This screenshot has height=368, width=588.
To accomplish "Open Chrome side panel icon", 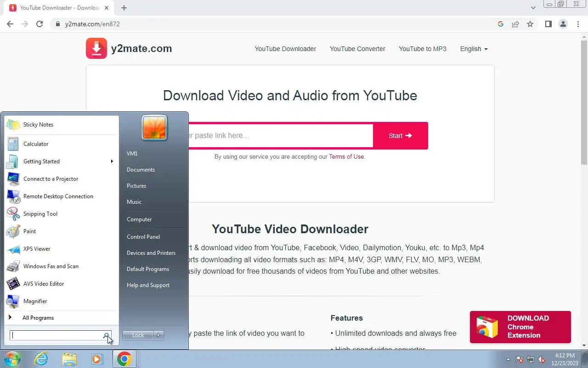I will (548, 24).
